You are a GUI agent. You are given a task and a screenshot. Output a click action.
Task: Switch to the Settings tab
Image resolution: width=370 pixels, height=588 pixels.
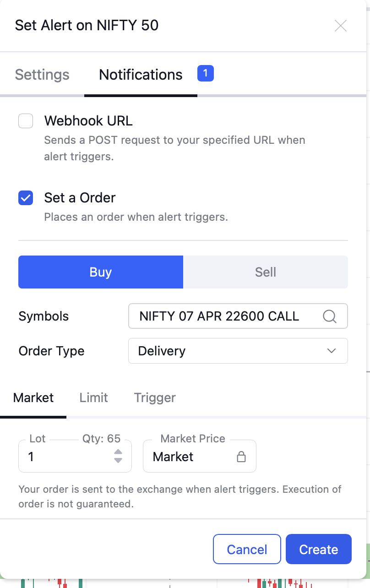click(42, 75)
